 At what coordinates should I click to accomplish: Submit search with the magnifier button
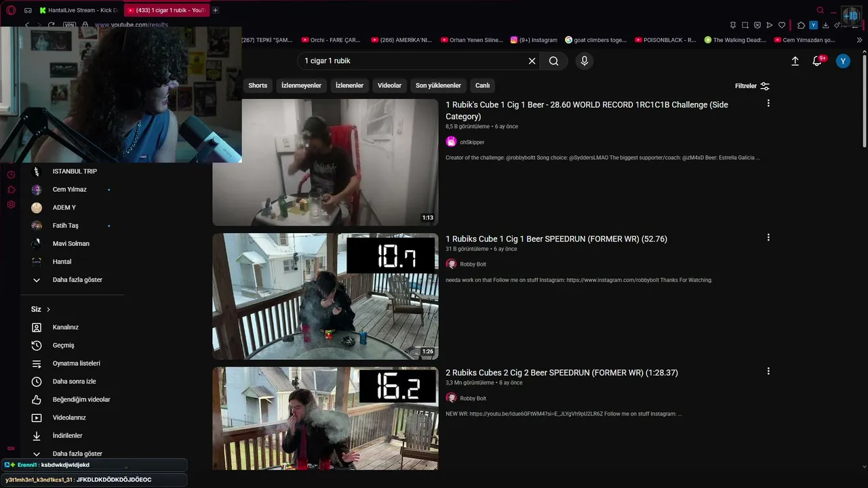pyautogui.click(x=554, y=61)
